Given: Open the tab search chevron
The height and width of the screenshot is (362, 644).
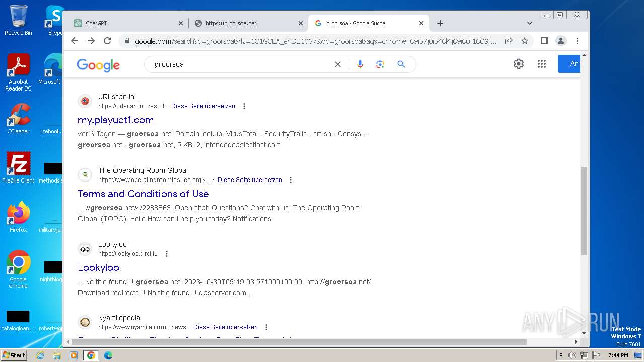Looking at the screenshot, I should tap(529, 23).
